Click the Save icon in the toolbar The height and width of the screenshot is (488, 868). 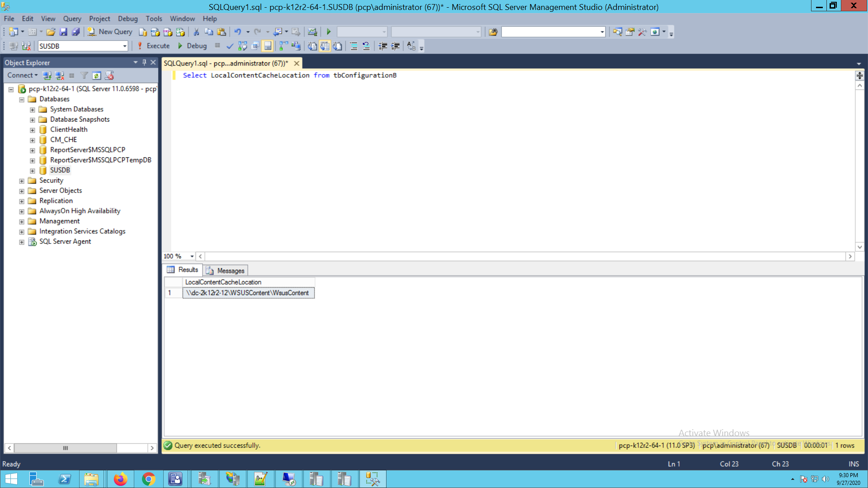[x=63, y=32]
